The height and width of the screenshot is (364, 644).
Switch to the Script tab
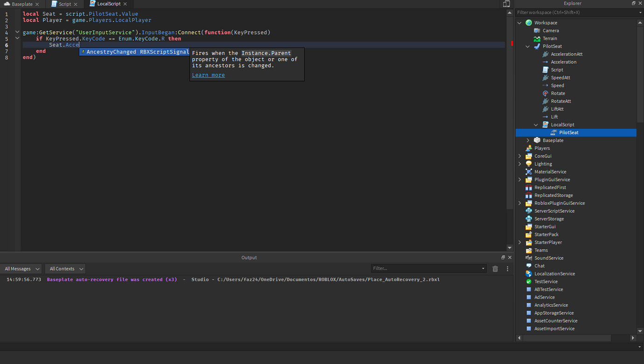coord(64,4)
